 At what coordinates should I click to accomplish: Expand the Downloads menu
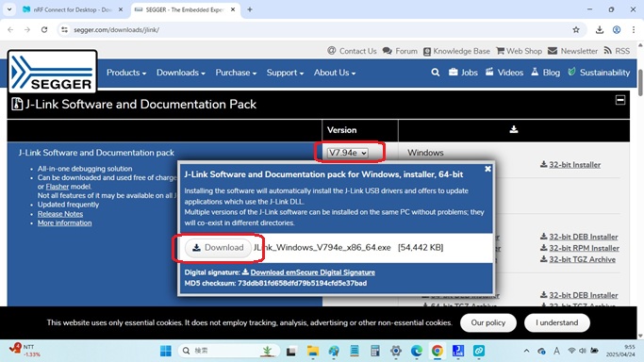tap(181, 73)
